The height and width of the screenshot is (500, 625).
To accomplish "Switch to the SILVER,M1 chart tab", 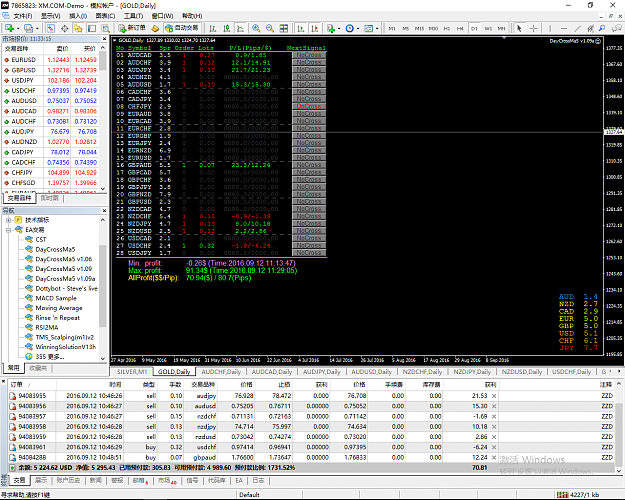I will click(x=132, y=372).
